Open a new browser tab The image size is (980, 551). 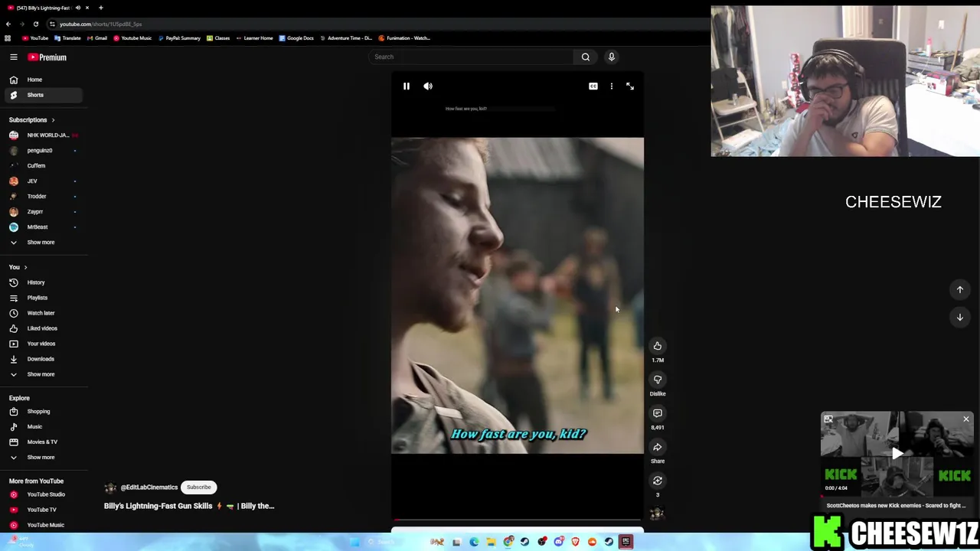pyautogui.click(x=100, y=8)
